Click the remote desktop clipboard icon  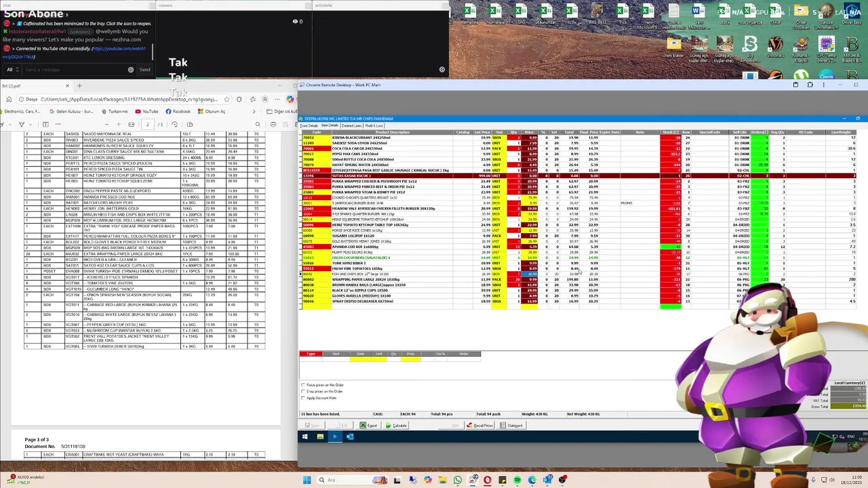[795, 85]
